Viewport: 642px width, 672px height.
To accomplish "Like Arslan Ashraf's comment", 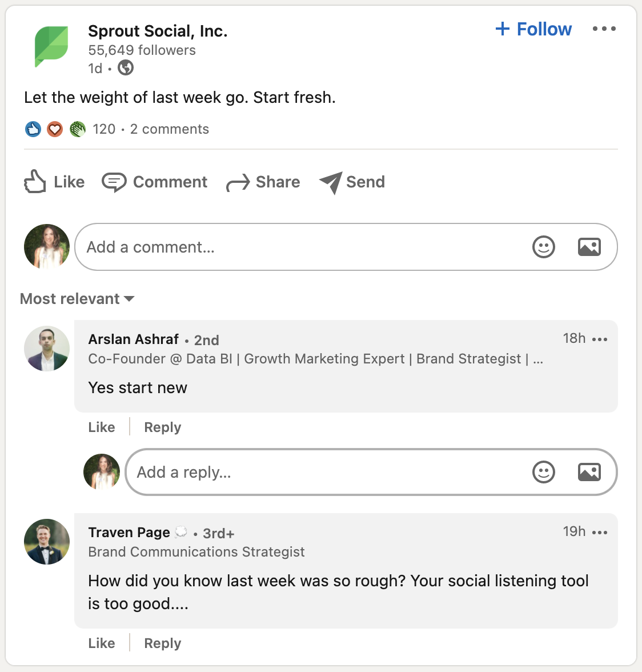I will pos(101,427).
